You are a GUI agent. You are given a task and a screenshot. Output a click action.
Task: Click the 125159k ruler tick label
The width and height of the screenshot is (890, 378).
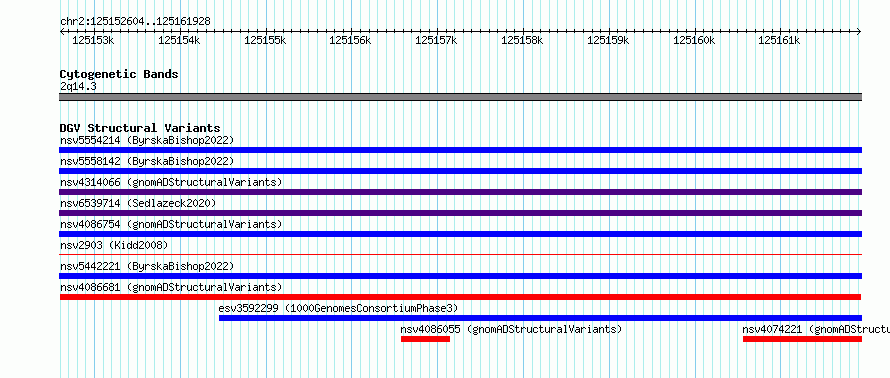(608, 40)
